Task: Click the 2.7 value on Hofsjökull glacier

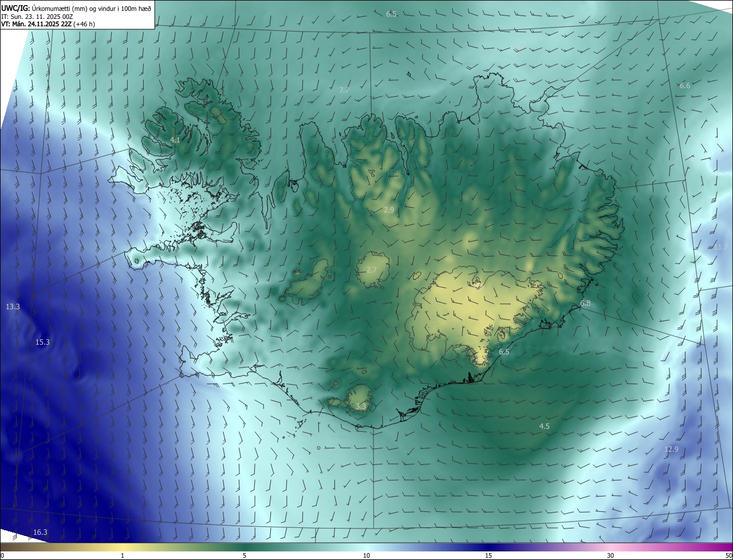Action: pyautogui.click(x=372, y=270)
